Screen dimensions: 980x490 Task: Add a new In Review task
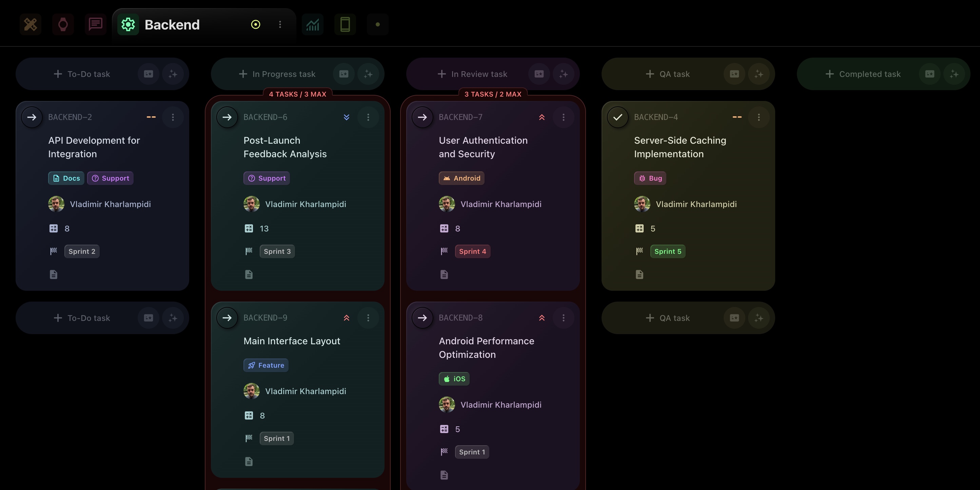(472, 74)
